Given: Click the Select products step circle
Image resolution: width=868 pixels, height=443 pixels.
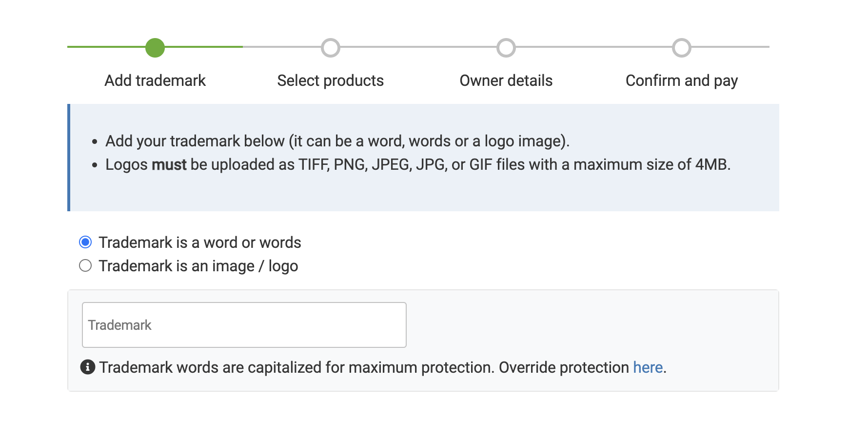Looking at the screenshot, I should tap(331, 48).
